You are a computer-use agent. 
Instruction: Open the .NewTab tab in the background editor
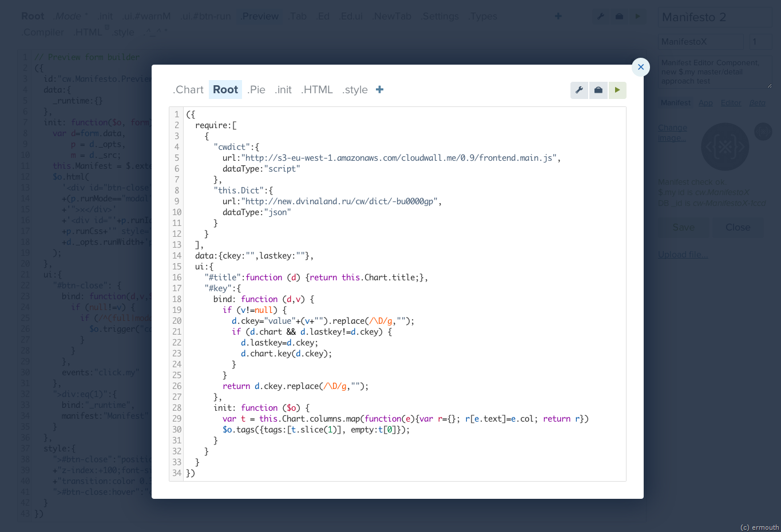[x=391, y=17]
